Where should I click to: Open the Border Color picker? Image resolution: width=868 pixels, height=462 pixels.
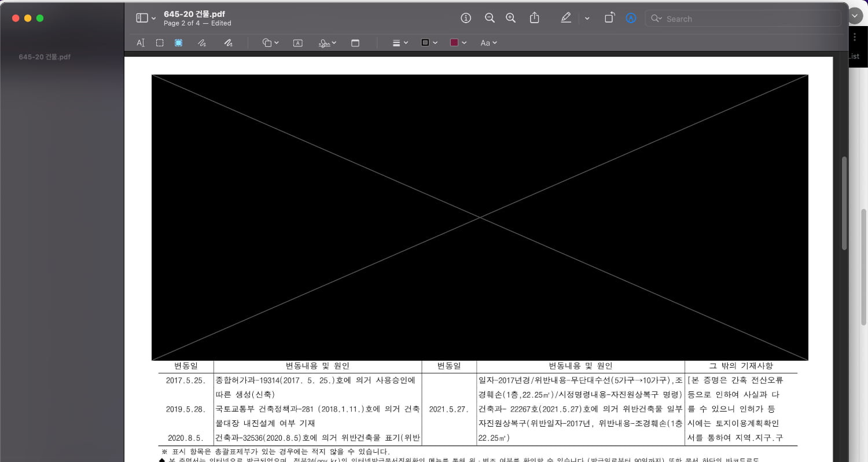pyautogui.click(x=429, y=43)
